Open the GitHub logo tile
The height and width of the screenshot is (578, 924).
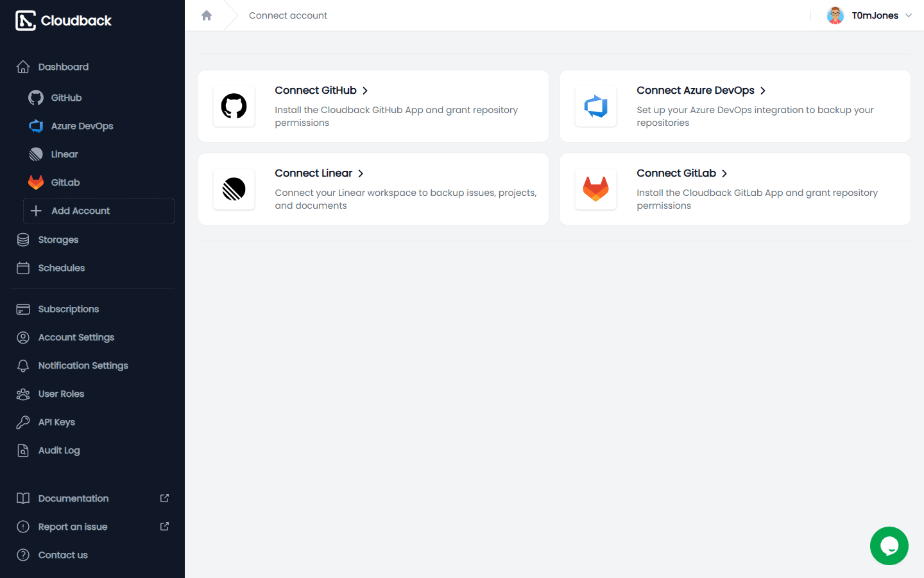tap(234, 106)
